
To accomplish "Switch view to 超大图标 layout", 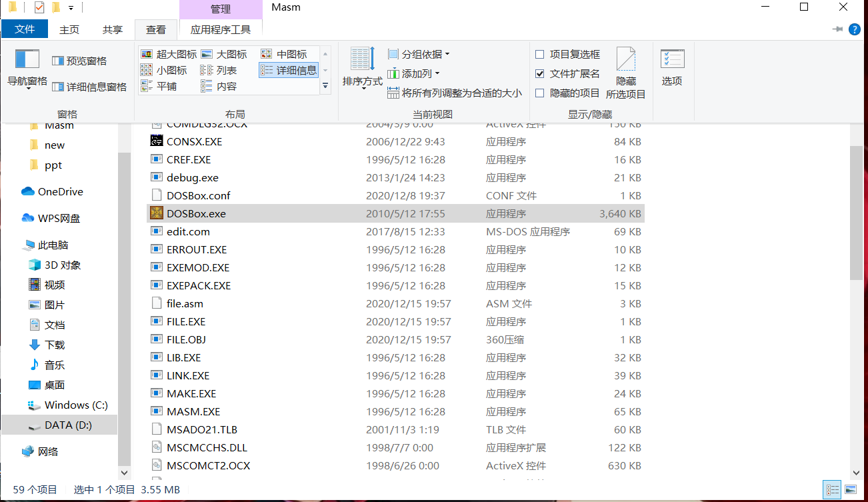I will coord(169,53).
